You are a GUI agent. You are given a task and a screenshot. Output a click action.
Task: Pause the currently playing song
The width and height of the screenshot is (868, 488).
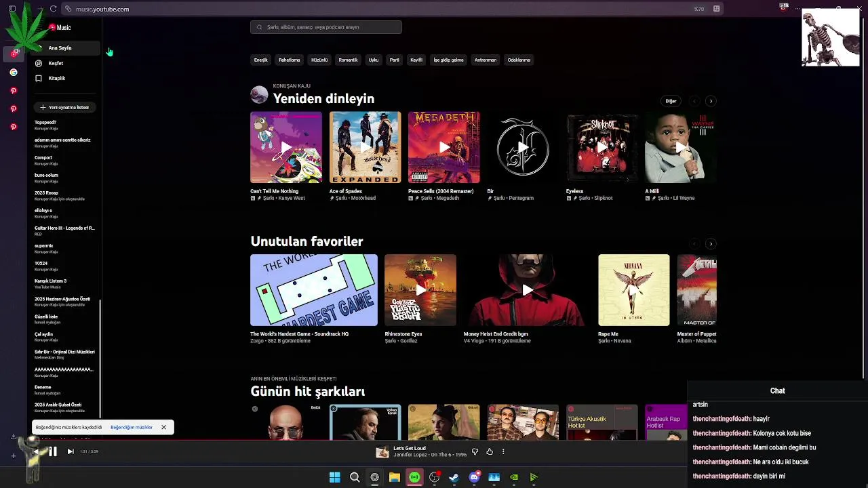click(52, 451)
